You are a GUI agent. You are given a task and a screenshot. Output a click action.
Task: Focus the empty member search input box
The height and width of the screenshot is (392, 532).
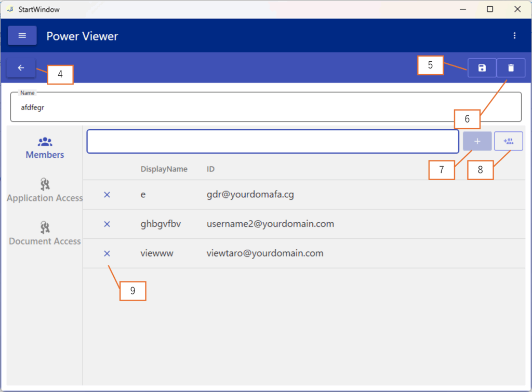(272, 141)
